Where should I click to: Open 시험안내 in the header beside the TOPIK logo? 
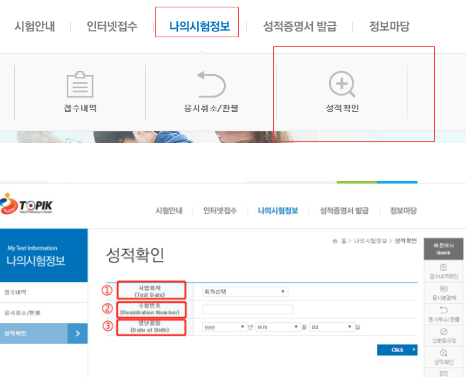coord(169,211)
